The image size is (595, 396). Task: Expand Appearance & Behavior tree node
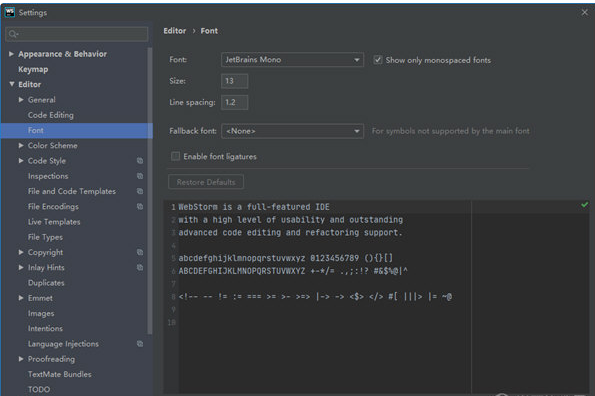tap(11, 54)
